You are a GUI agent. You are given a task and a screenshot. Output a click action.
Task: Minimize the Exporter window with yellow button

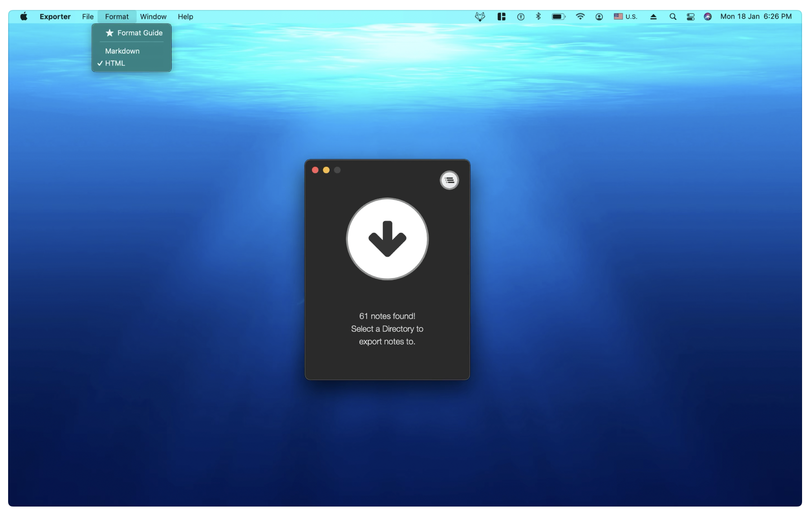coord(326,170)
